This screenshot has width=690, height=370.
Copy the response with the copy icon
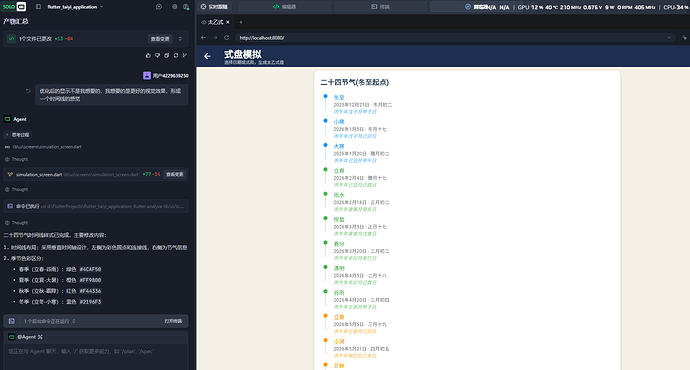pos(166,55)
